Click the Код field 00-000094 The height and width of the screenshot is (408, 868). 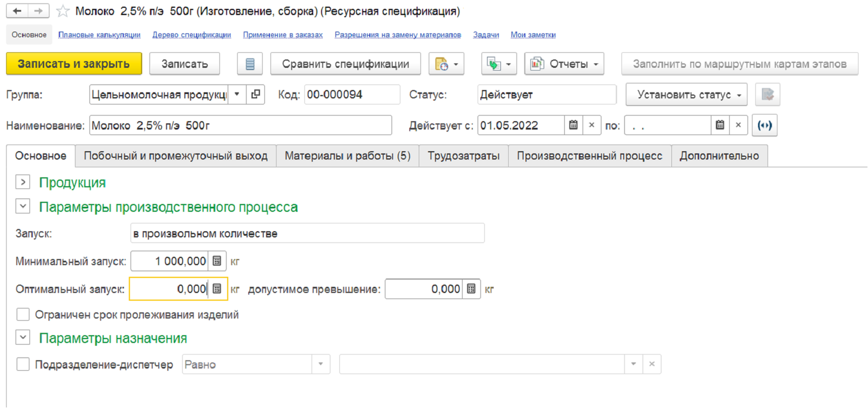pos(352,94)
